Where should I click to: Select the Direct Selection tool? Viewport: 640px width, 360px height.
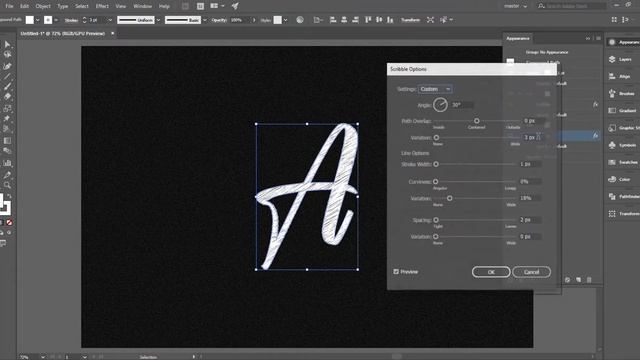pos(7,54)
